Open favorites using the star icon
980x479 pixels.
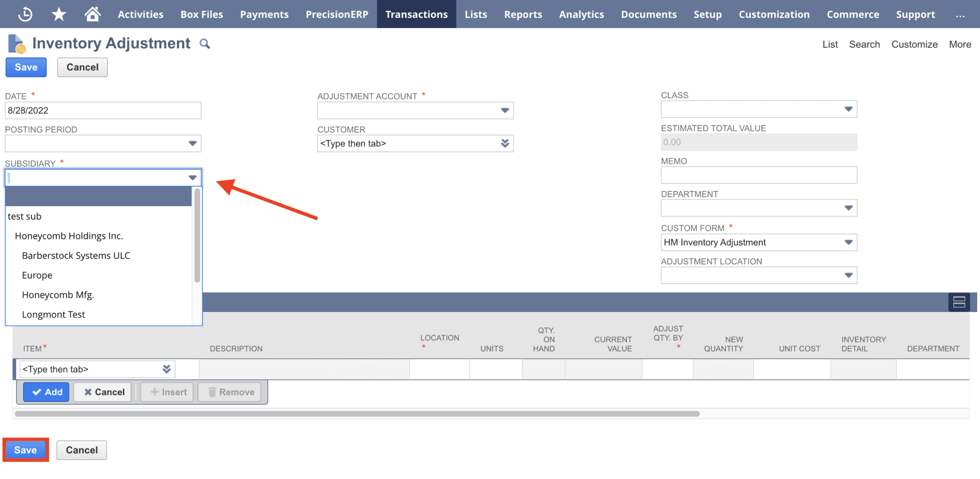coord(58,14)
